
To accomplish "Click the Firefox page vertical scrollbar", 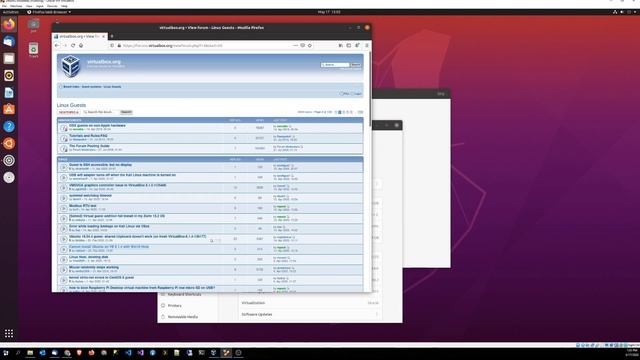I will [x=370, y=90].
